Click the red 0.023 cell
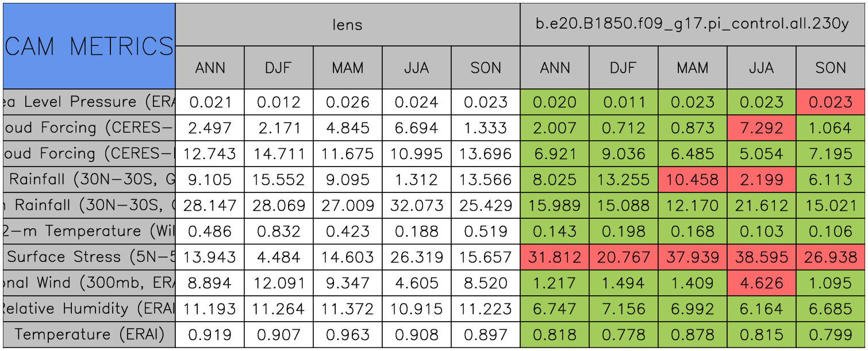Viewport: 868px width, 351px height. pos(831,102)
